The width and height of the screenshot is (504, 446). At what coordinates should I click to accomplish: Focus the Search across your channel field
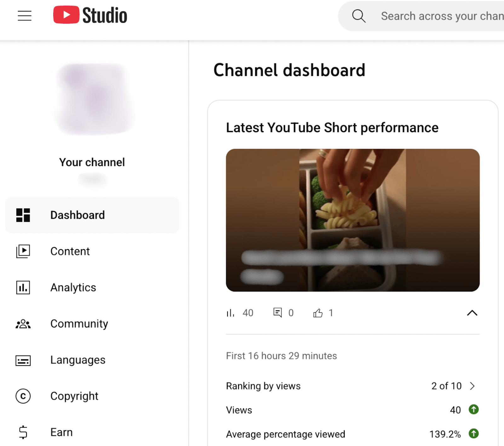441,16
